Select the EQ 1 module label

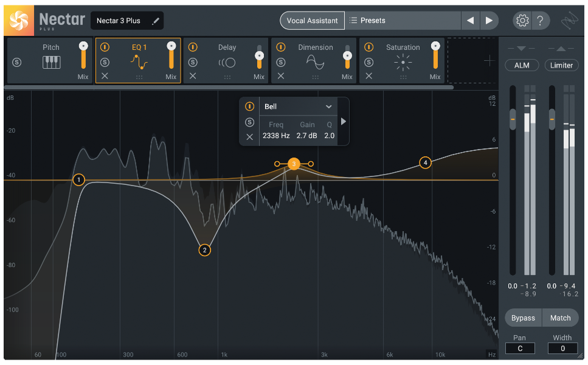pos(139,47)
